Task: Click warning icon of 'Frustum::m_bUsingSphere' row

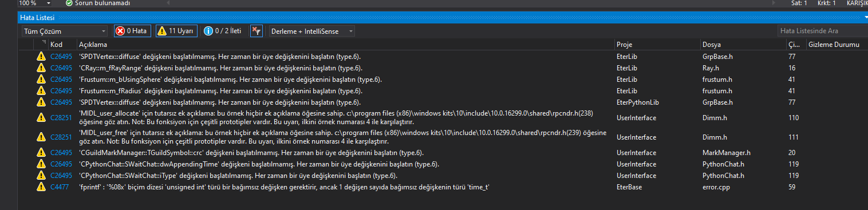Action: pos(41,80)
